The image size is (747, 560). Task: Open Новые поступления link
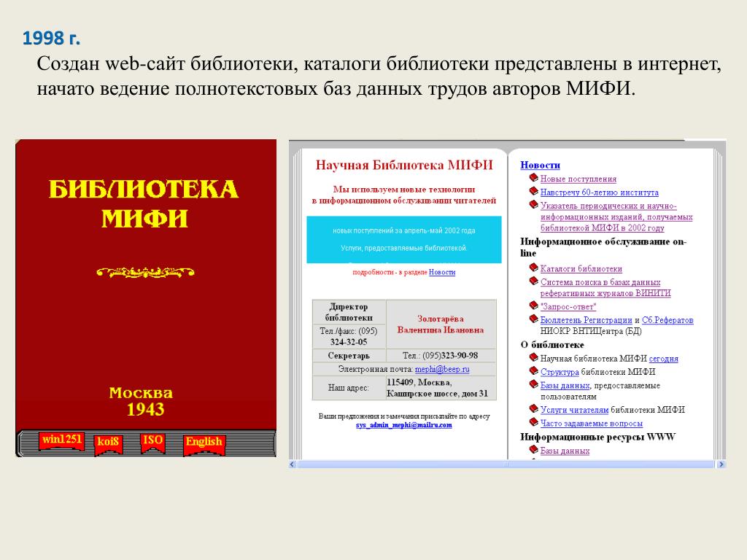[578, 179]
